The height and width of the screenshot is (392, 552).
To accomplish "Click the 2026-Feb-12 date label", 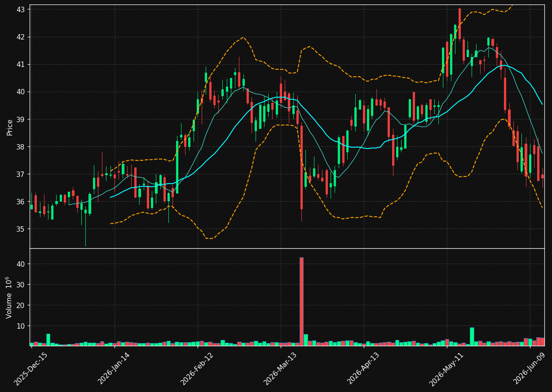I will click(197, 369).
